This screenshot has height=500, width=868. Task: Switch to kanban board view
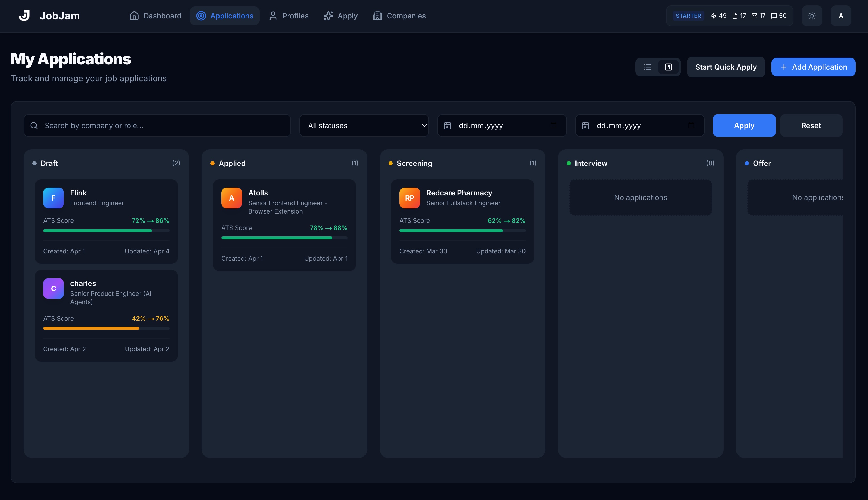[668, 67]
